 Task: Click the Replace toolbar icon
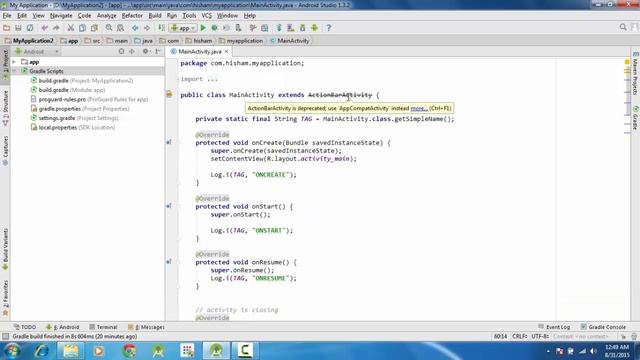(120, 28)
